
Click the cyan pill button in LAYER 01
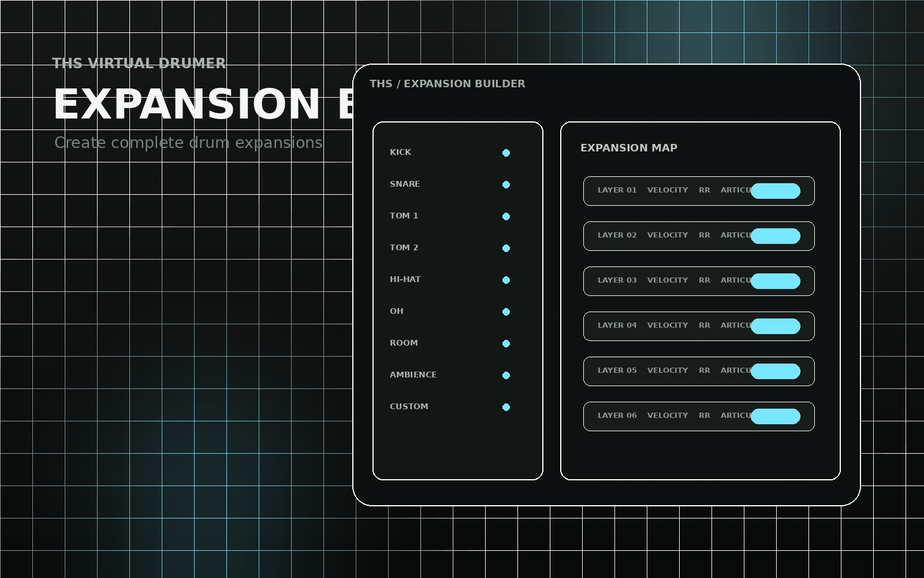[x=776, y=191]
